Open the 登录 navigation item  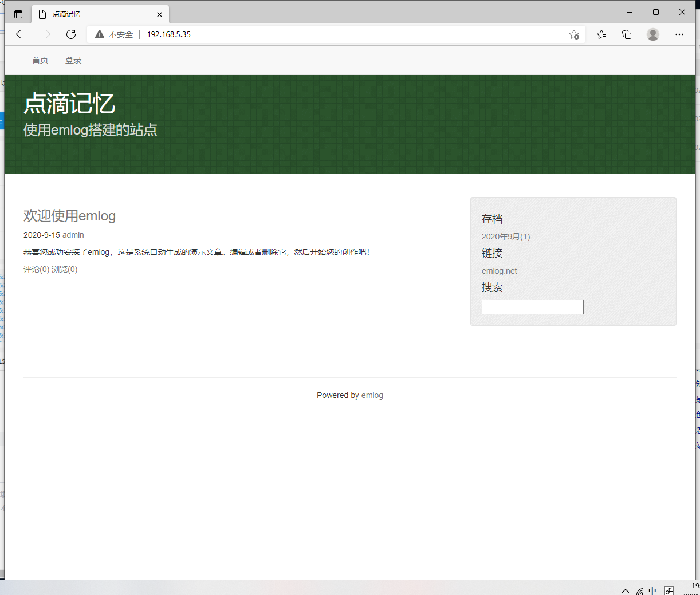73,60
